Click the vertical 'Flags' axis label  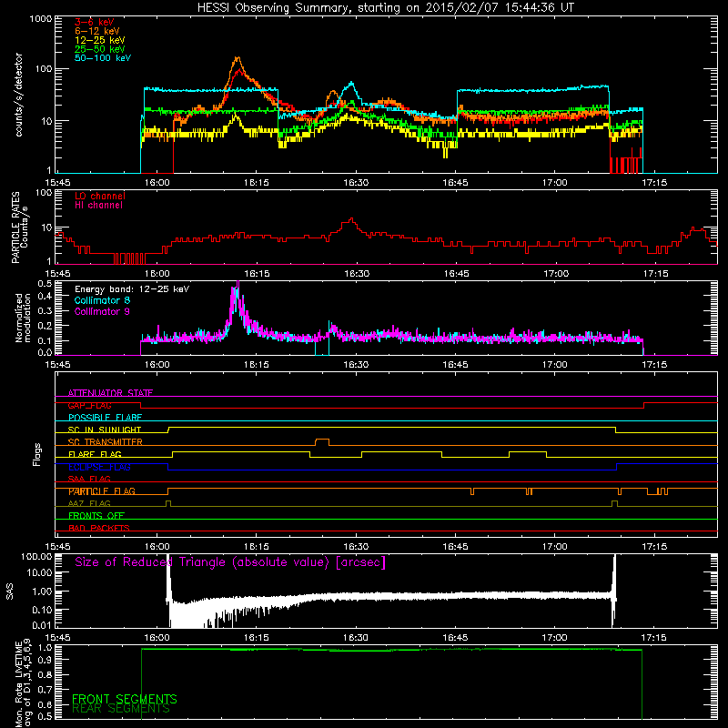(x=37, y=454)
